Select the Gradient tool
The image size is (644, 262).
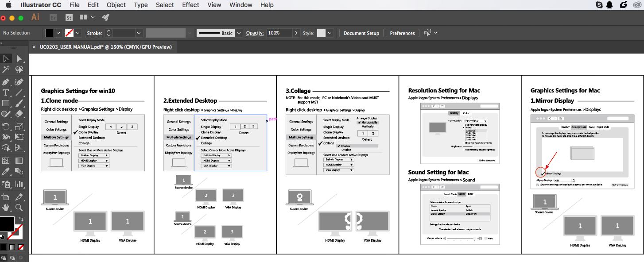(19, 160)
